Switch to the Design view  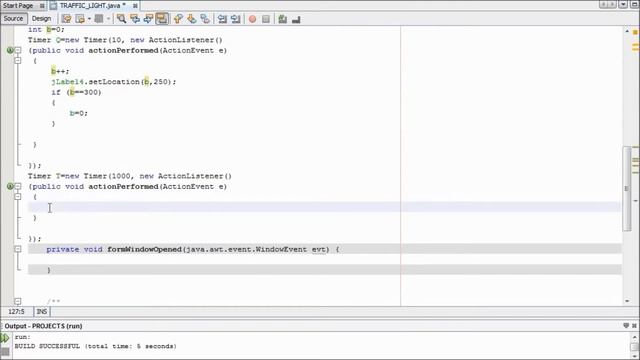click(x=41, y=18)
